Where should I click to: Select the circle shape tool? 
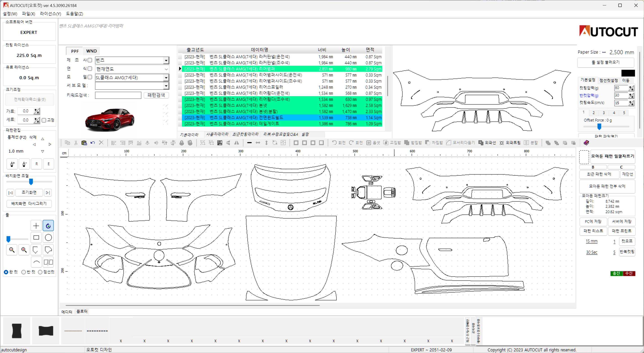(x=48, y=238)
